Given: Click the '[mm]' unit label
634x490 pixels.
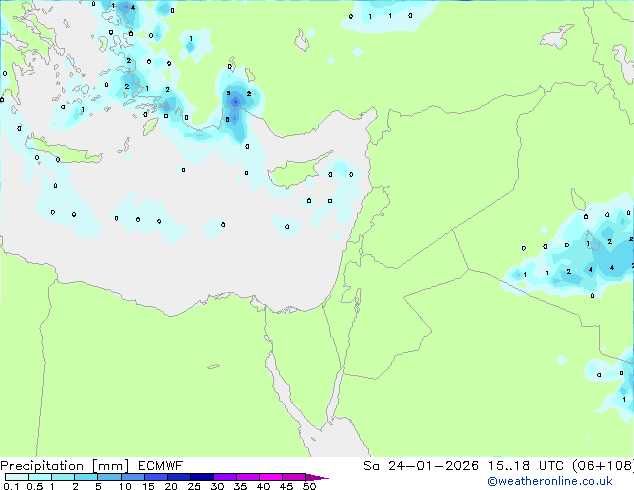Looking at the screenshot, I should (110, 466).
